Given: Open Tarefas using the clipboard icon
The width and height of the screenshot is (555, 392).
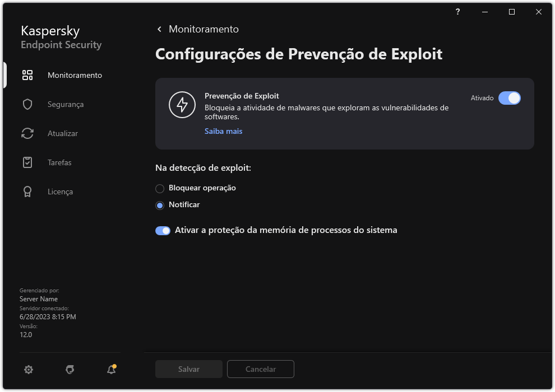Looking at the screenshot, I should coord(27,162).
